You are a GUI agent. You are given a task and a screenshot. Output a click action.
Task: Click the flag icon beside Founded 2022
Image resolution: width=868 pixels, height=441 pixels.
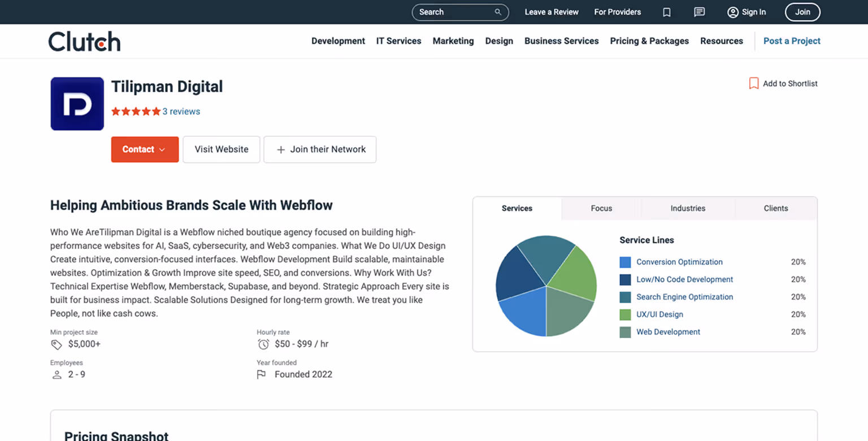(261, 374)
